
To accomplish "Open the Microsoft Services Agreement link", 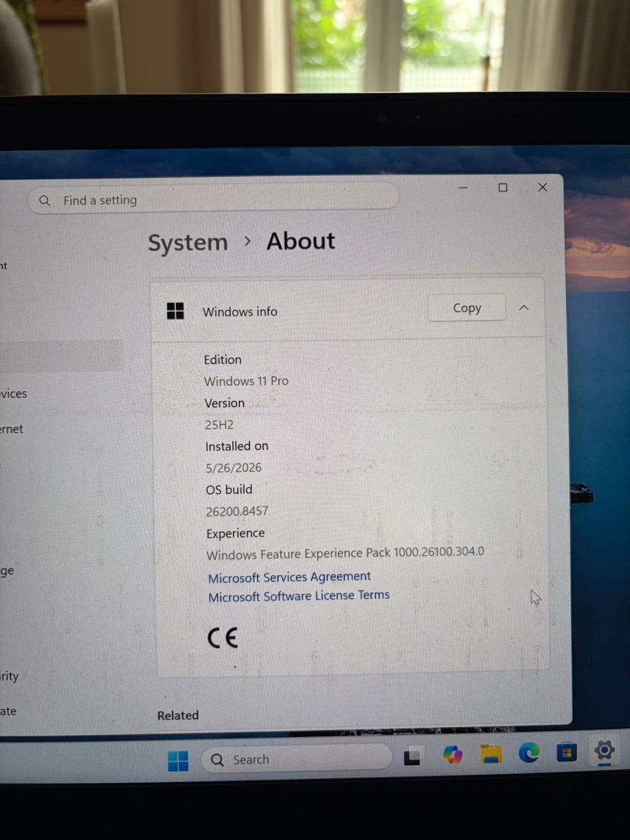I will click(x=289, y=577).
